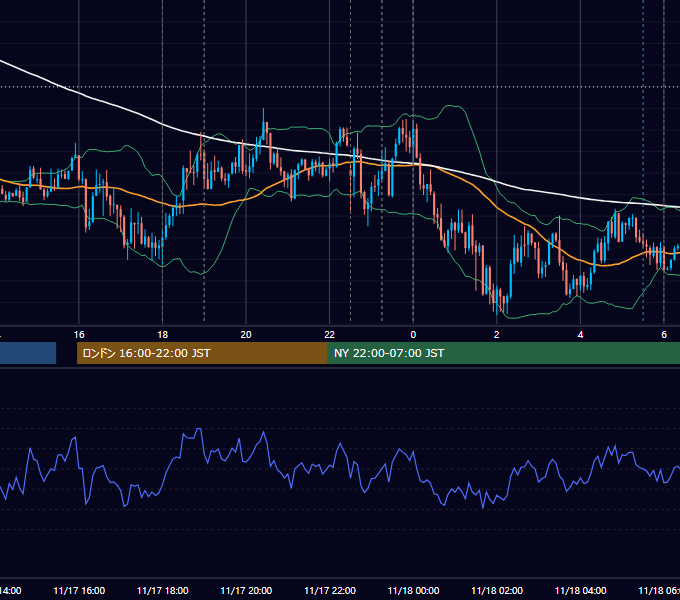Select the London 16:00-22:00 JST session bar
Viewport: 680px width, 600px height.
pyautogui.click(x=202, y=353)
